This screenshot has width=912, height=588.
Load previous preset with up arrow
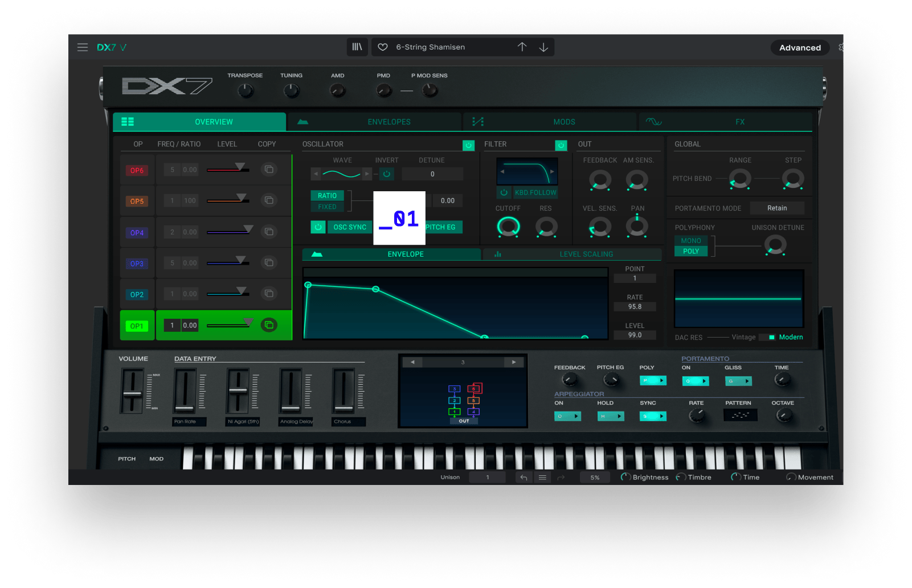point(522,47)
